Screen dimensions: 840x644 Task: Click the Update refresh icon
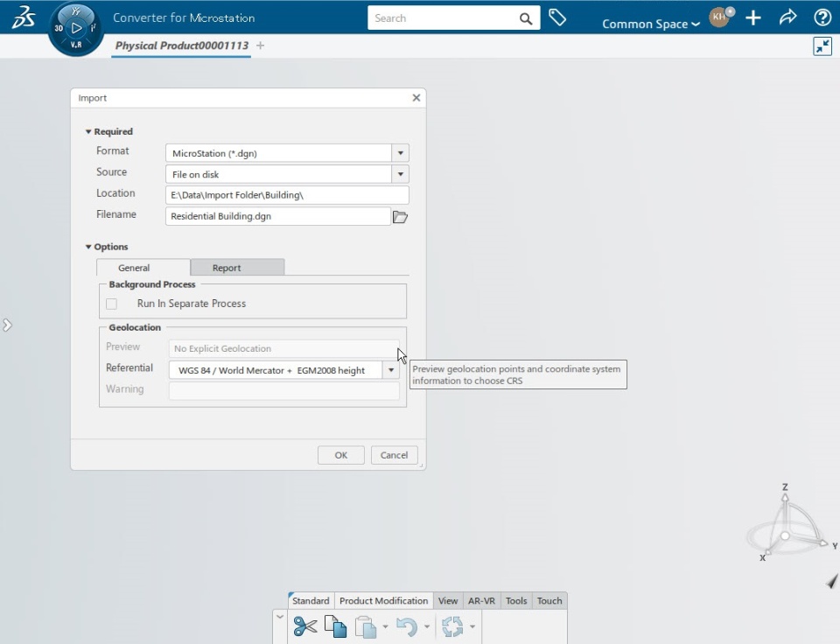click(452, 626)
